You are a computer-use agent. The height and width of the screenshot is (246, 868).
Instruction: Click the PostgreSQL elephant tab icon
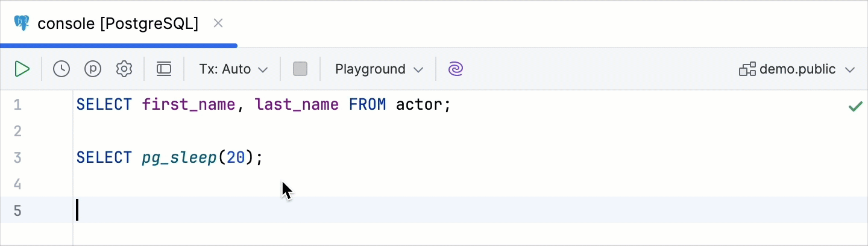pyautogui.click(x=22, y=24)
